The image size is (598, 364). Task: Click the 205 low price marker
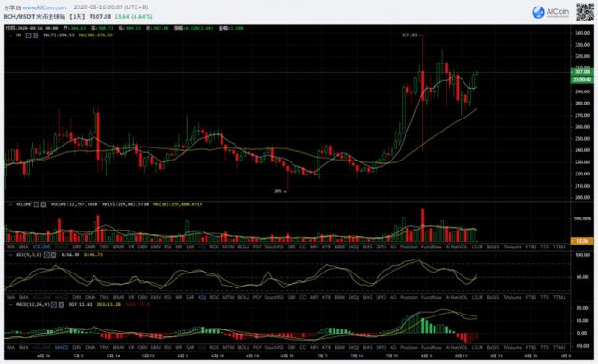(278, 191)
